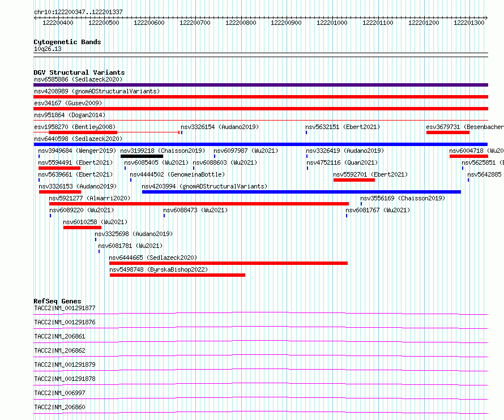Click ruler position 122200800
The height and width of the screenshot is (420, 504).
tap(241, 23)
